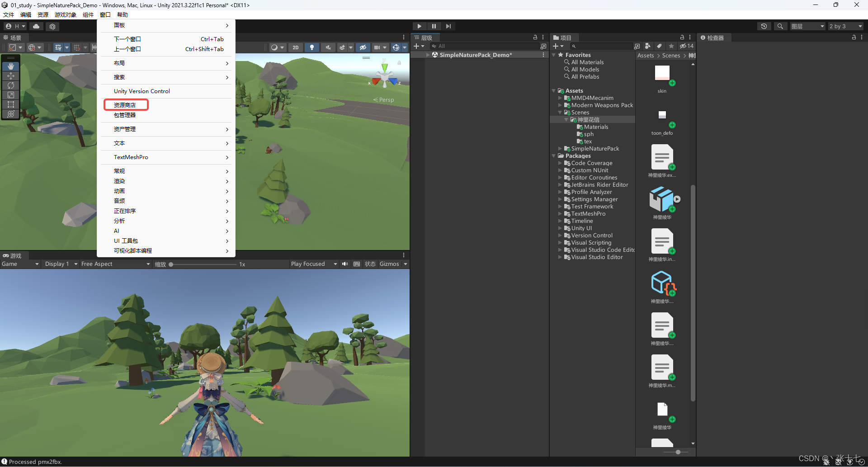This screenshot has height=467, width=868.
Task: Select the Move tool
Action: pos(11,76)
